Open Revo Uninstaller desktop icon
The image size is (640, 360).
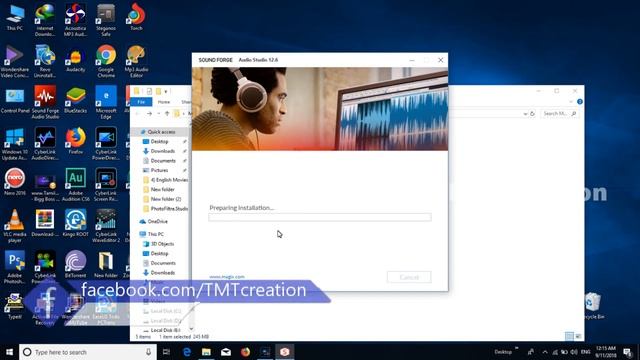pos(45,62)
